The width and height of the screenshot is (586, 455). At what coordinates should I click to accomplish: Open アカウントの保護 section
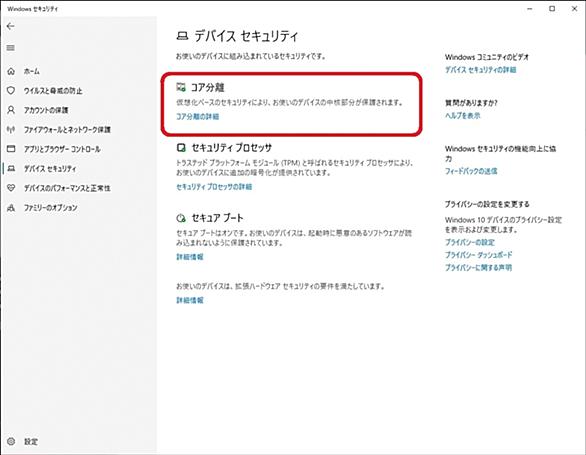pyautogui.click(x=46, y=110)
